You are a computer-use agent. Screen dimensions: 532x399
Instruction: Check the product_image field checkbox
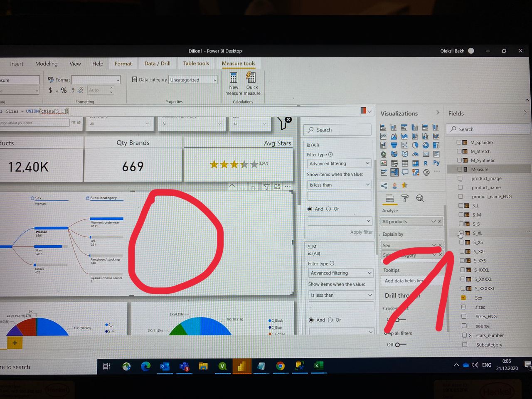460,178
